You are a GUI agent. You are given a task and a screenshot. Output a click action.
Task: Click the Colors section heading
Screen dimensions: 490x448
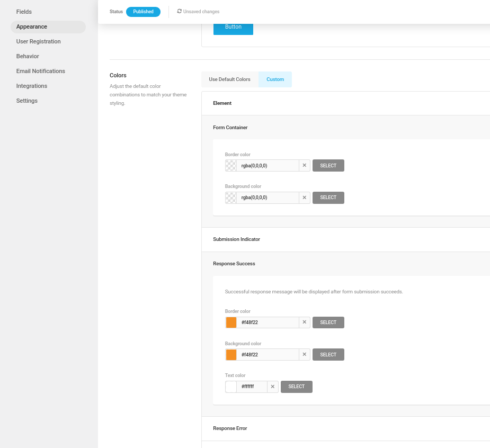click(x=118, y=75)
